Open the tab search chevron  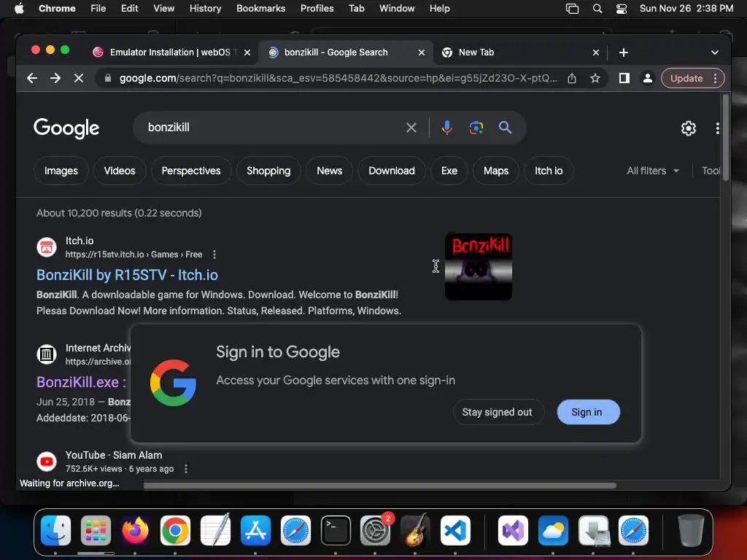coord(715,52)
